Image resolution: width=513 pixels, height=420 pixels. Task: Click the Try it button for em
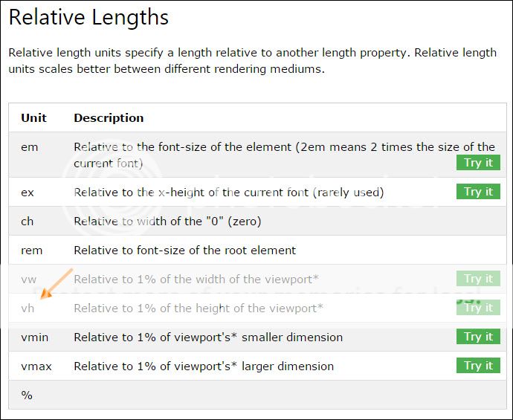[x=478, y=163]
